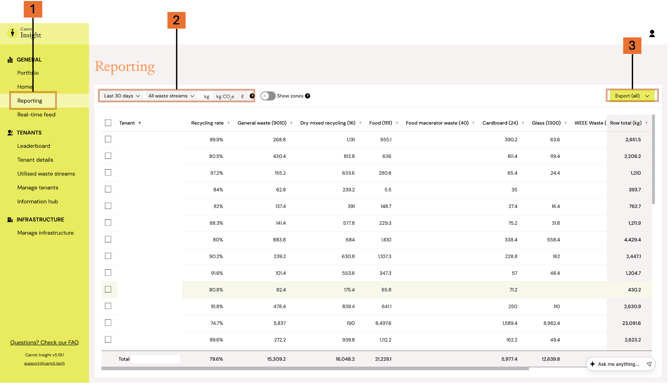The width and height of the screenshot is (670, 386).
Task: Click sort icon beside Recycling rate
Action: point(228,123)
